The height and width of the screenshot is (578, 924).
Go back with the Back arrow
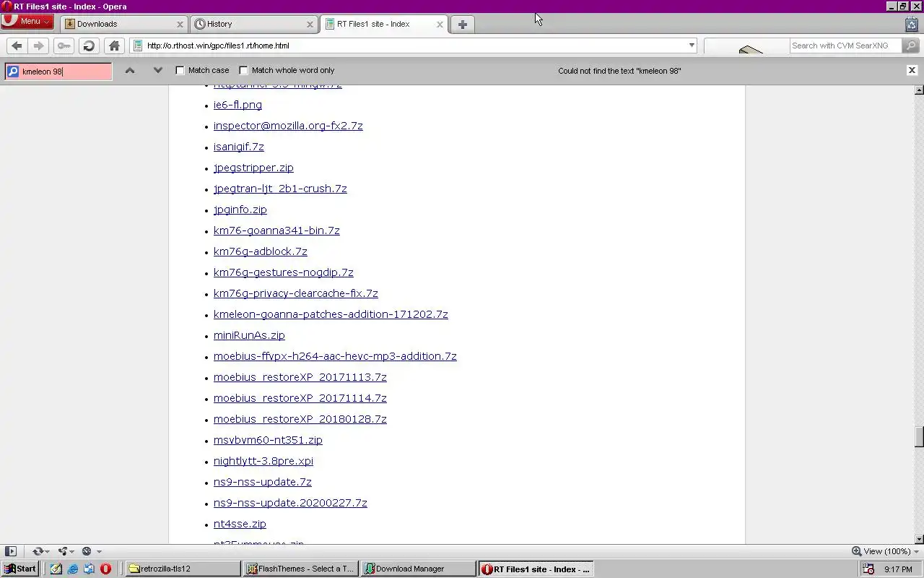(17, 46)
